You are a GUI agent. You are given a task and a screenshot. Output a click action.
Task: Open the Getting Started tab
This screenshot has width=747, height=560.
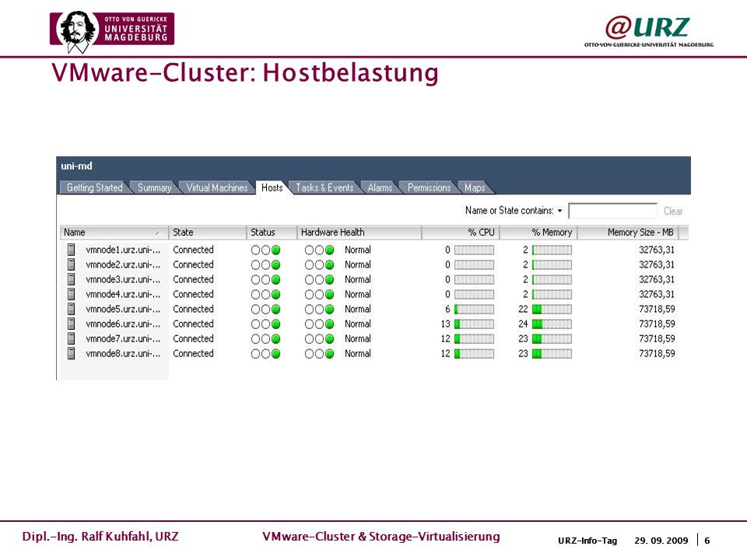point(94,187)
